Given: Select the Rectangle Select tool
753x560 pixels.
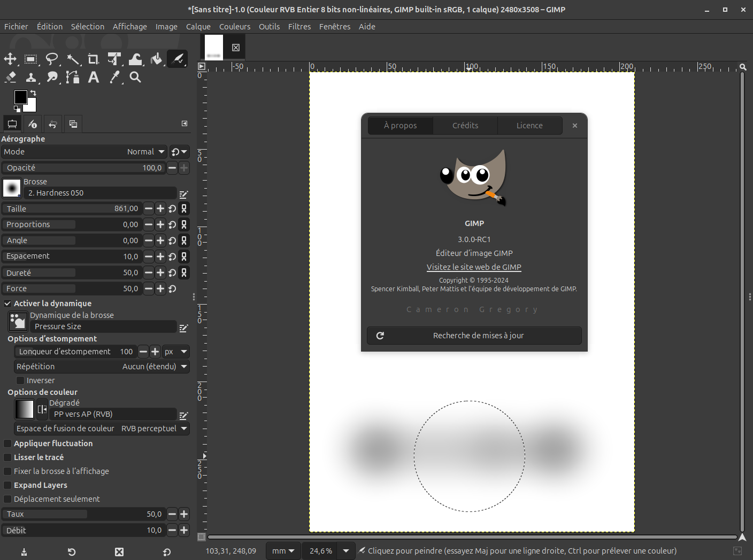Looking at the screenshot, I should pyautogui.click(x=31, y=59).
